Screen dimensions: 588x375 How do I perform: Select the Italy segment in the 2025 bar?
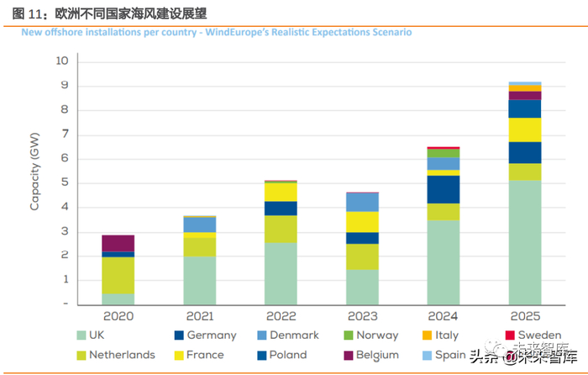[525, 88]
